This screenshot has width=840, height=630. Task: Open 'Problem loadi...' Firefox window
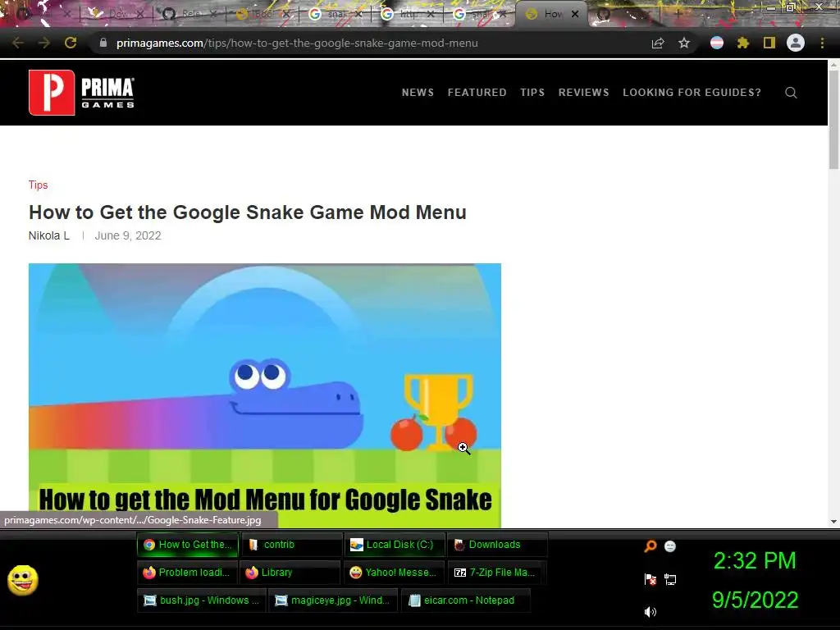pos(186,572)
